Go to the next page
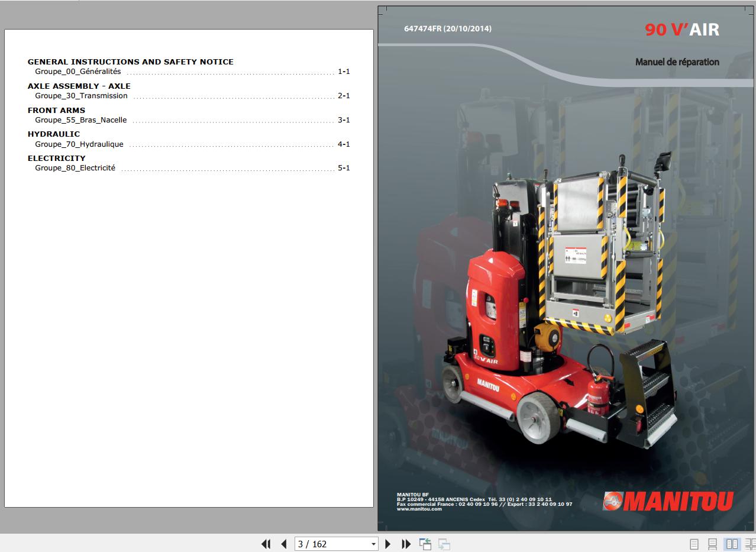 pyautogui.click(x=388, y=544)
